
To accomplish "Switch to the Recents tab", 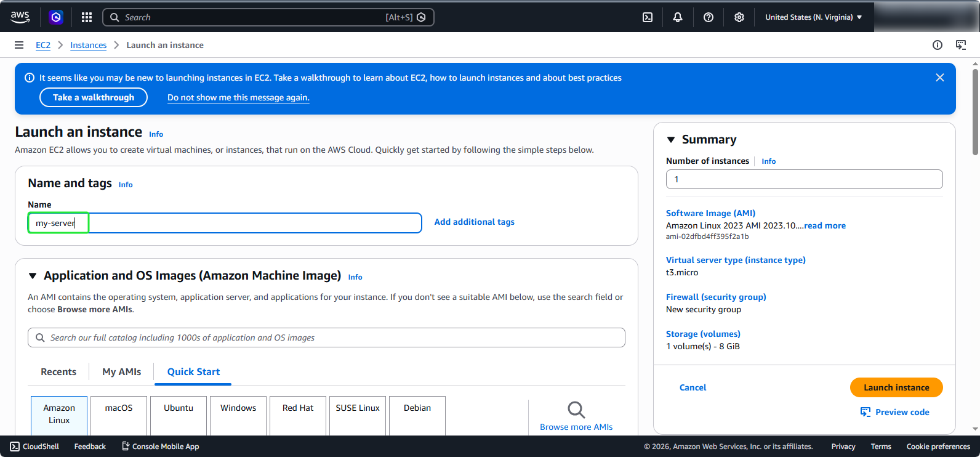I will click(58, 372).
